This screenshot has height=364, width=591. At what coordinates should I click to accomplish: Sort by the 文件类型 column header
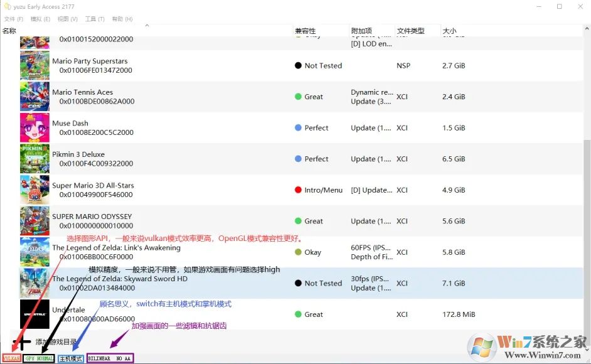coord(410,31)
